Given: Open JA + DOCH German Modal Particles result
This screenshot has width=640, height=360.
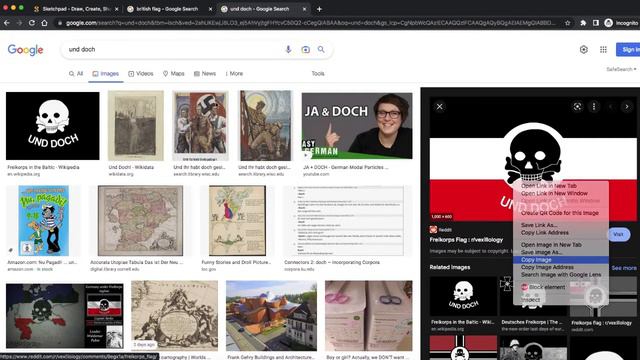Looking at the screenshot, I should click(346, 167).
